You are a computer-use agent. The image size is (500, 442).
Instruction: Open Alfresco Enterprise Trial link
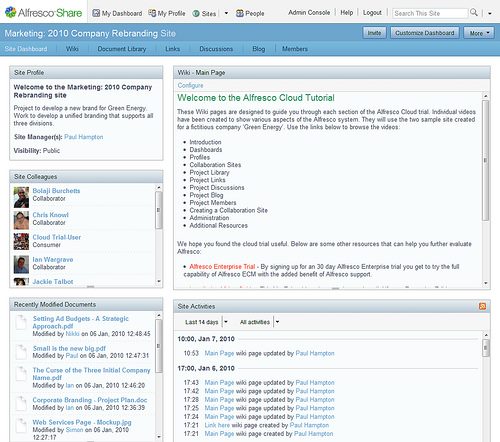tap(222, 267)
